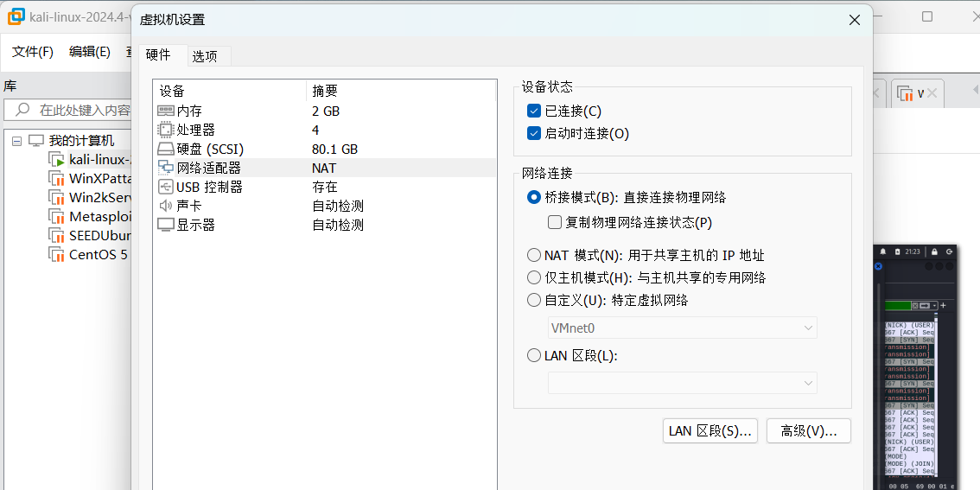Image resolution: width=980 pixels, height=490 pixels.
Task: Click the 高级(V)... button
Action: tap(809, 431)
